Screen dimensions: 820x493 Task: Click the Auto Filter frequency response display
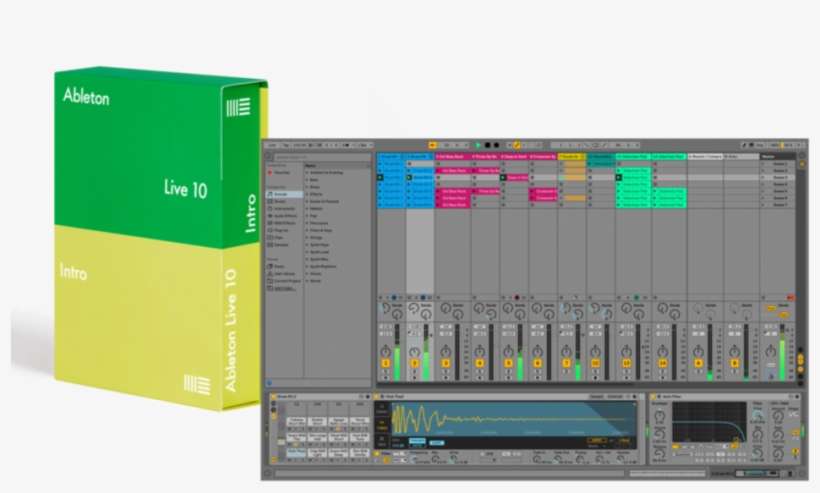point(709,422)
